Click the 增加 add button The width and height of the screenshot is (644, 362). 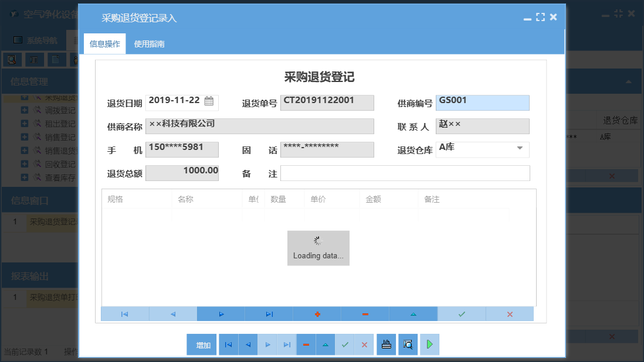201,344
